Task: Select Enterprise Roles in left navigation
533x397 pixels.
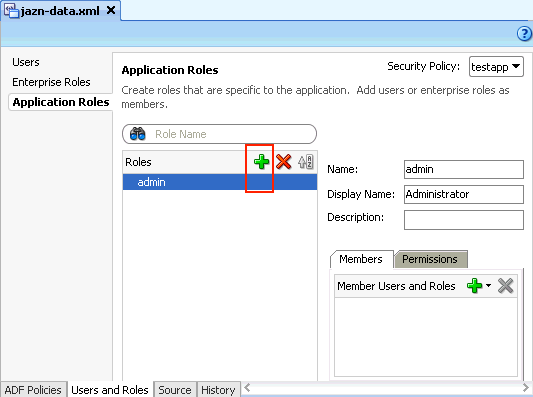Action: [51, 82]
